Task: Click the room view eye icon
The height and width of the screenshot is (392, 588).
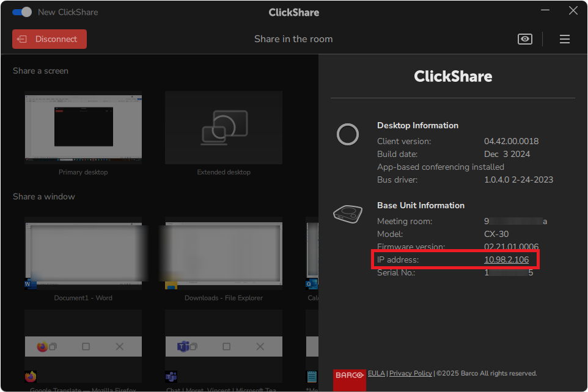Action: tap(524, 38)
